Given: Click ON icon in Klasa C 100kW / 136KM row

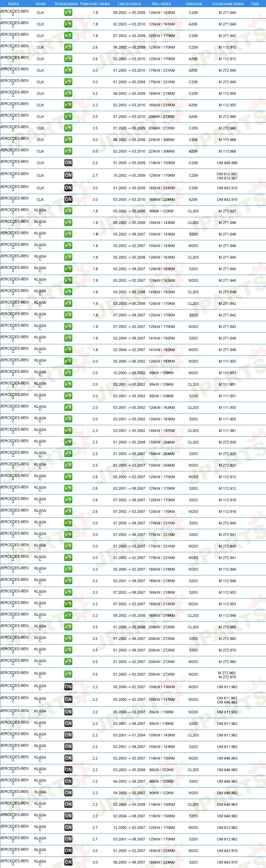Looking at the screenshot, I should click(68, 687).
